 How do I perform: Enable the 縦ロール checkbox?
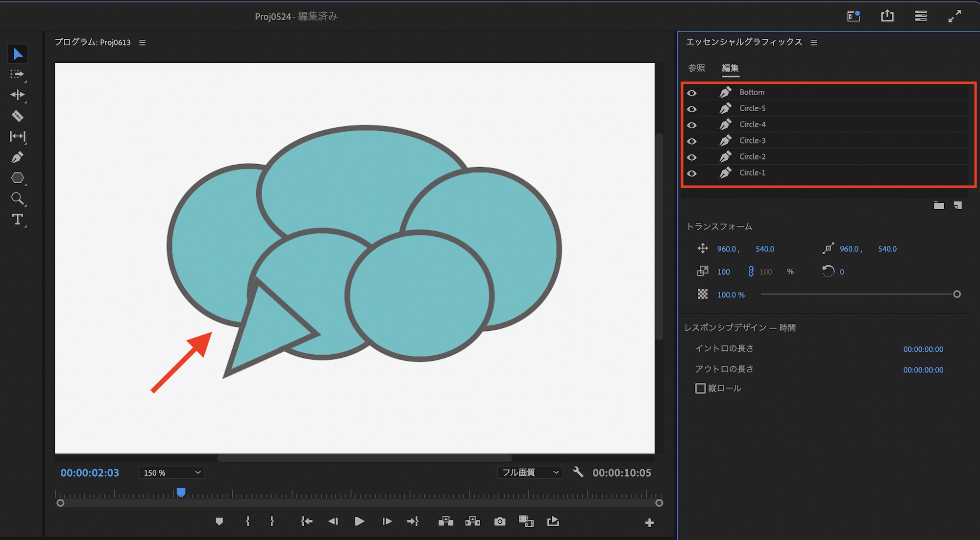coord(700,388)
